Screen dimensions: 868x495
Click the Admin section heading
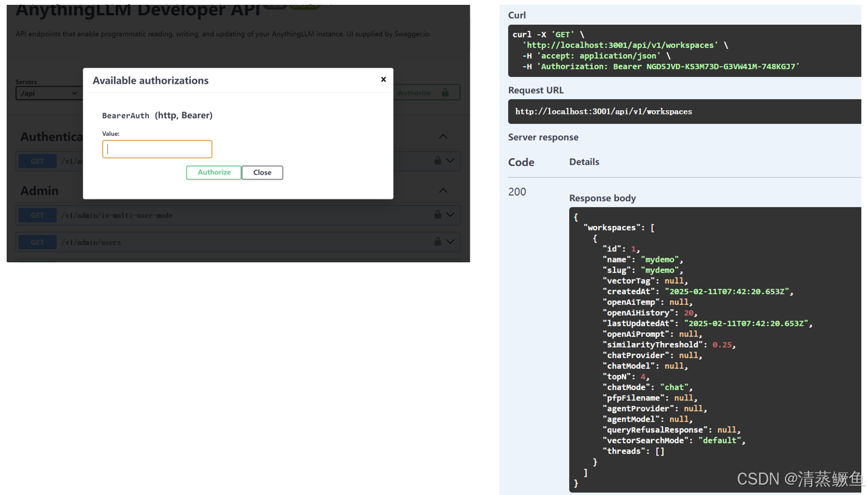(39, 191)
